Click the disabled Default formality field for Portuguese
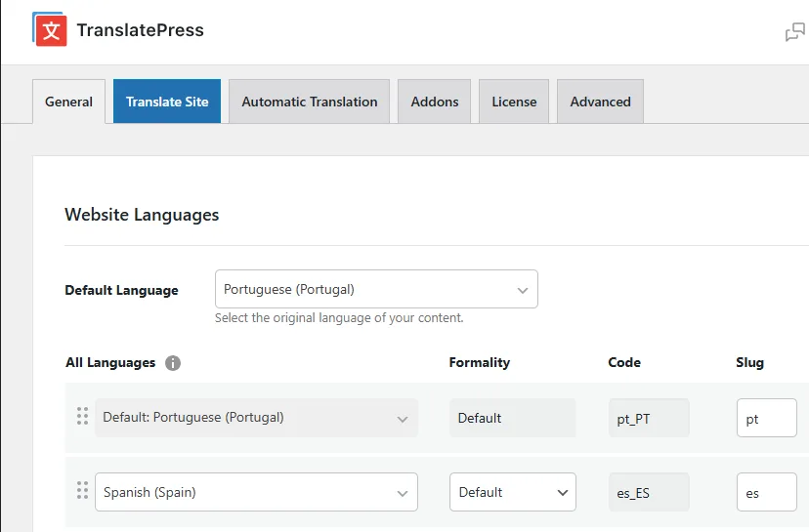Image resolution: width=809 pixels, height=532 pixels. (x=512, y=418)
